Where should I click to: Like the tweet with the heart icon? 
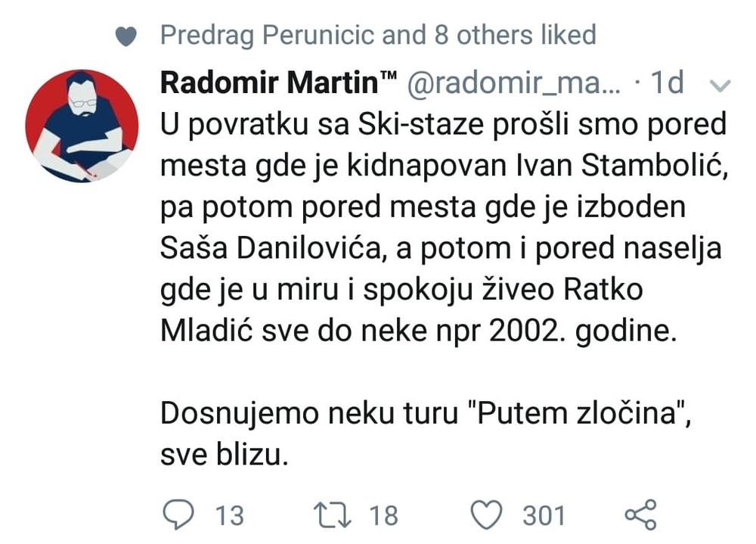(x=488, y=514)
